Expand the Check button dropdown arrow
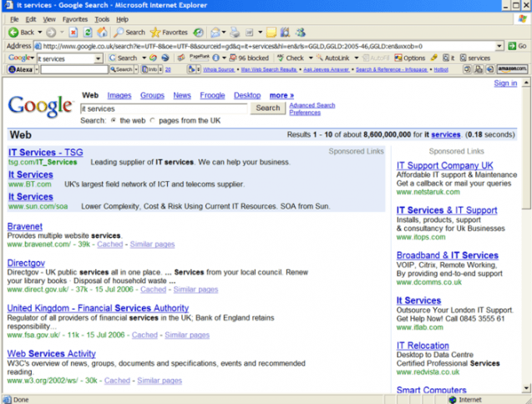The height and width of the screenshot is (404, 532). 311,58
